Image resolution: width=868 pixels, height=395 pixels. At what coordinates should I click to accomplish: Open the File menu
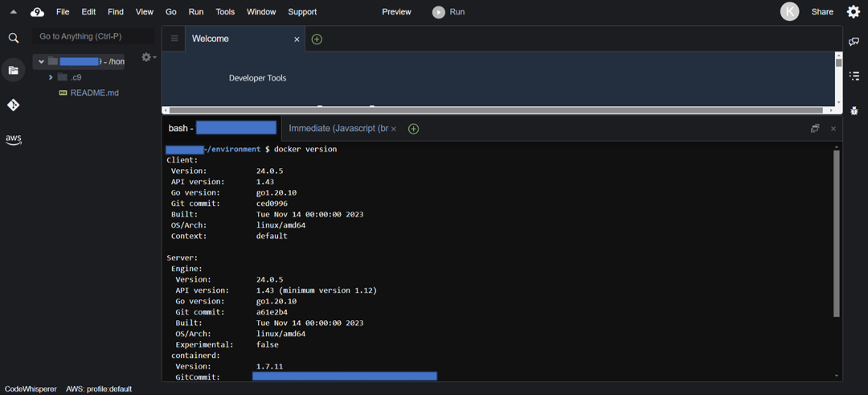(63, 11)
